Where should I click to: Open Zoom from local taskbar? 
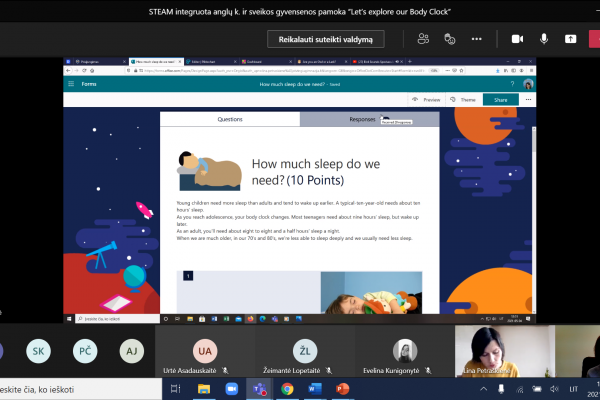[232, 389]
